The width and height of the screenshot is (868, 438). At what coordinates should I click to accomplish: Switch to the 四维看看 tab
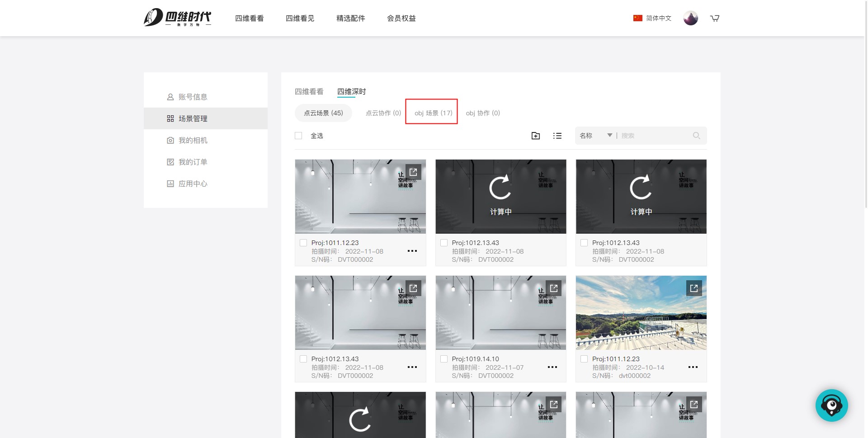[x=309, y=92]
